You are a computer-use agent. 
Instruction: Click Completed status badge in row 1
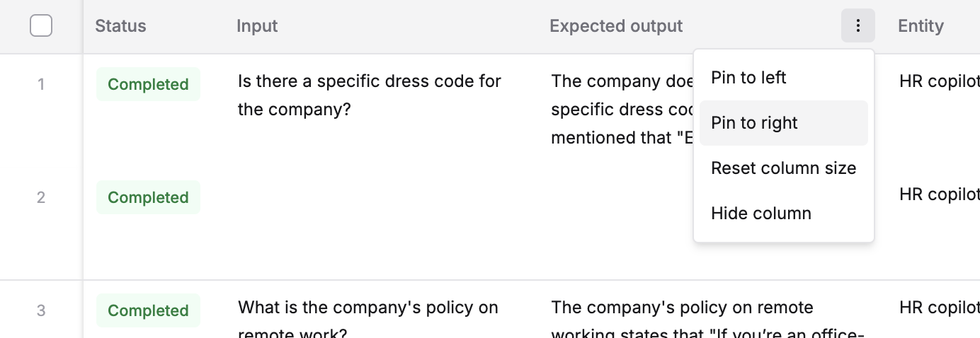click(x=148, y=84)
